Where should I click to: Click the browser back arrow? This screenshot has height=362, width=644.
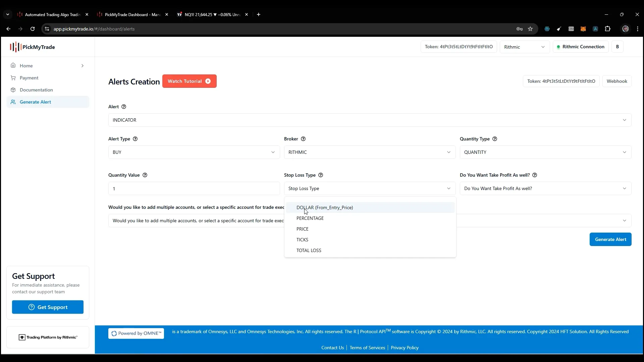click(8, 29)
